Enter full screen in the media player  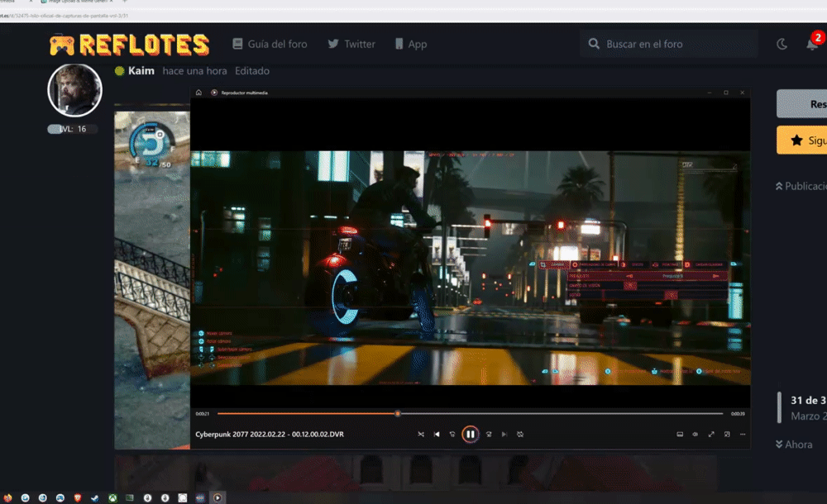(x=711, y=435)
